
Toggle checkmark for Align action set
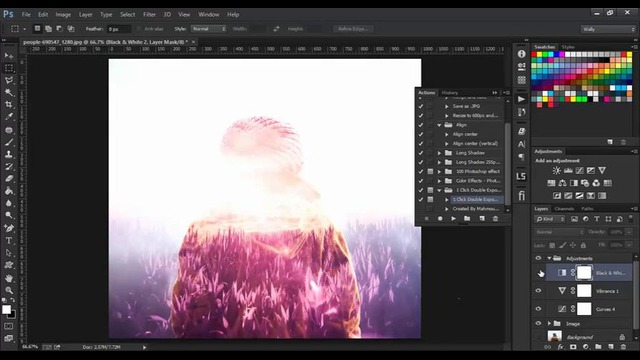420,125
